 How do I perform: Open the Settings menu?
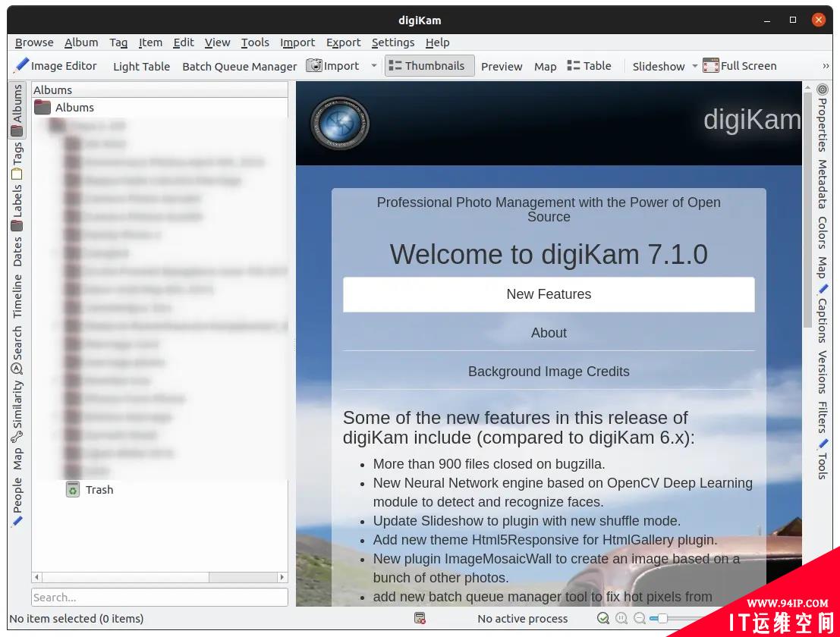click(392, 42)
